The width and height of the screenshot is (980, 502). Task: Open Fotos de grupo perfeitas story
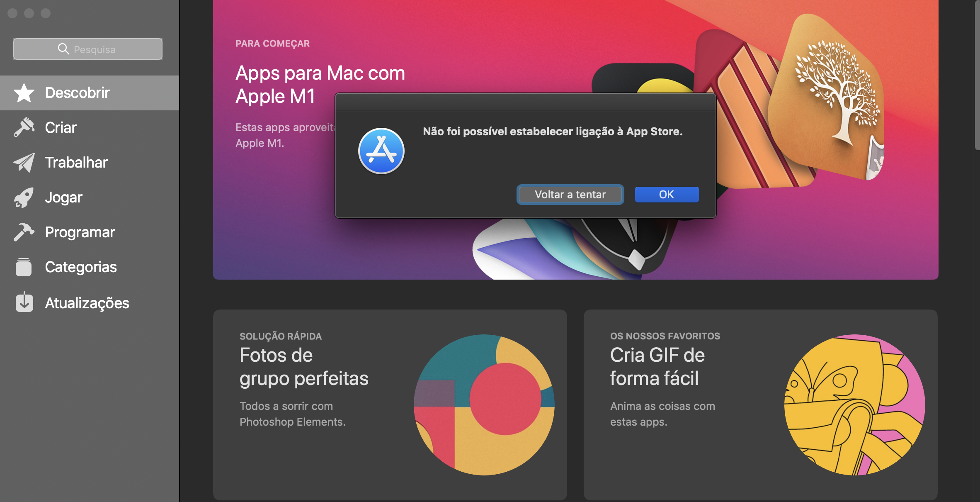pos(303,367)
